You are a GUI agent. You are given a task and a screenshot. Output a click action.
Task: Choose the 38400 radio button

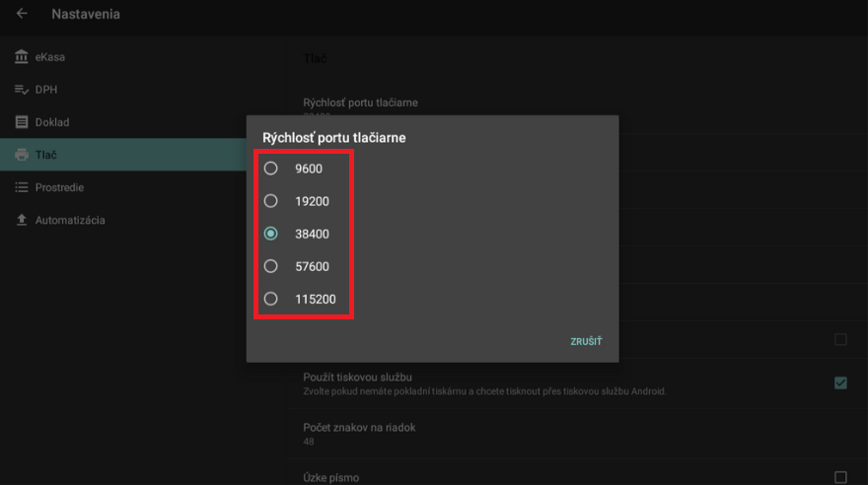(271, 234)
